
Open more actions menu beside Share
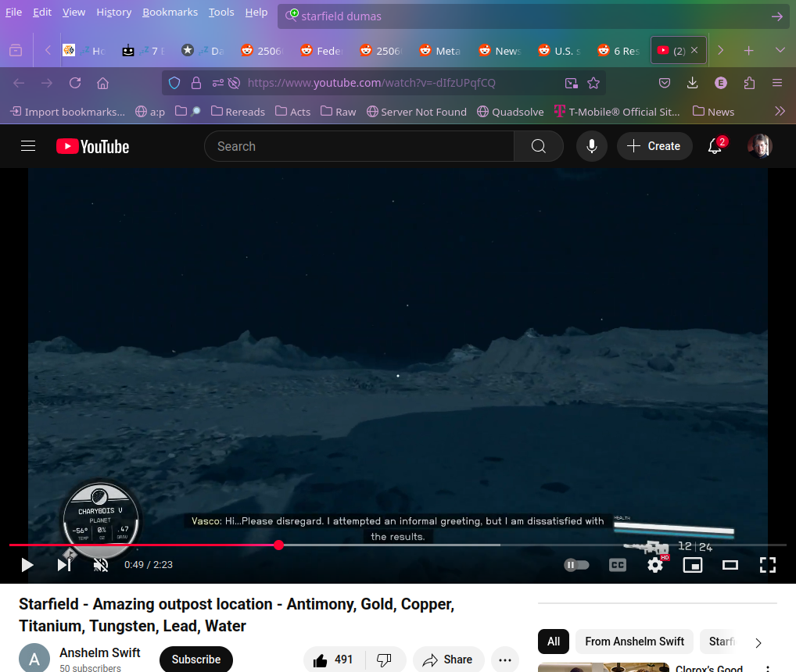(x=505, y=660)
